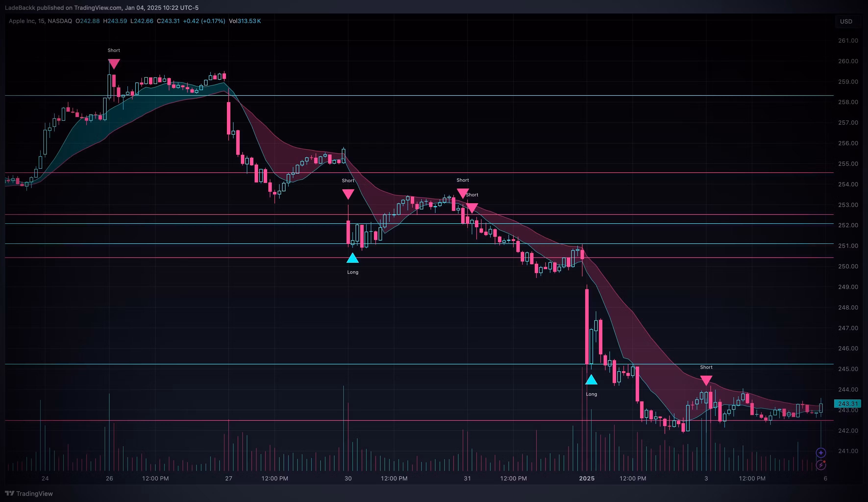Click the 261.00 label on price scale

848,41
